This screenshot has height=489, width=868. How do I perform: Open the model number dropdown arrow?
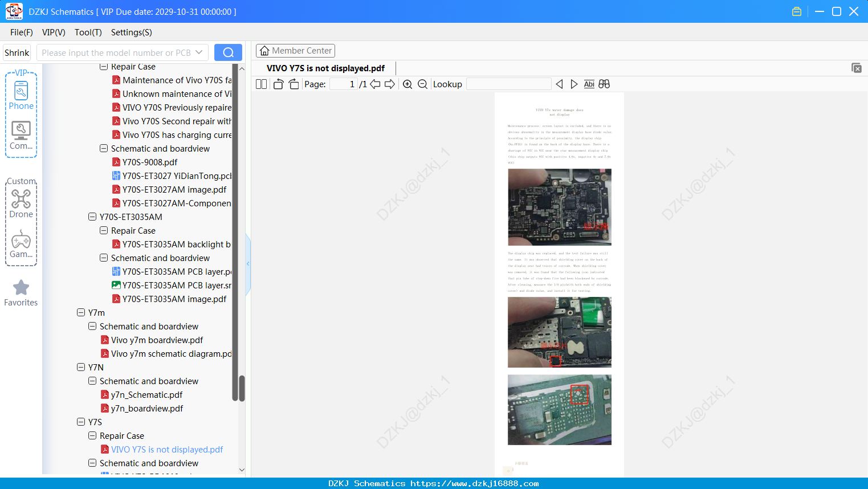pyautogui.click(x=199, y=52)
